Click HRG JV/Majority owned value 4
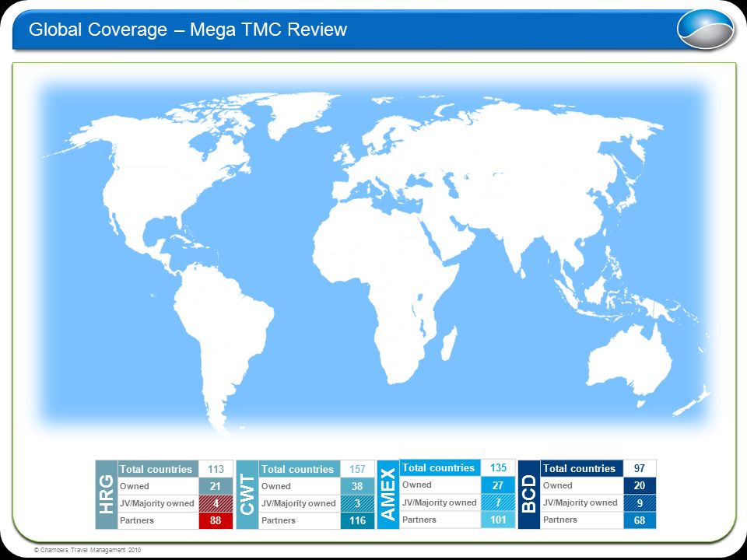Image resolution: width=747 pixels, height=560 pixels. [x=216, y=503]
